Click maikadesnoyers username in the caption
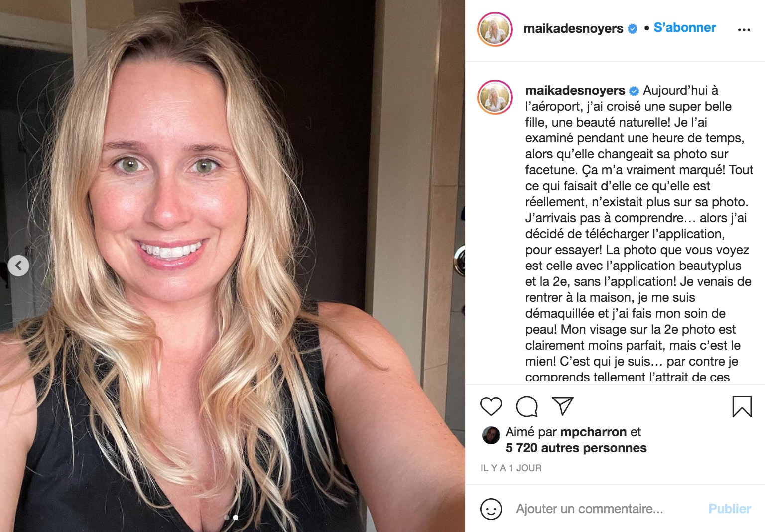 click(575, 90)
